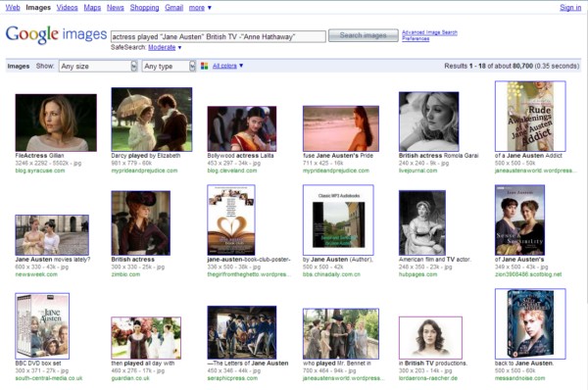Open the British actress Romola Garai thumbnail

(428, 122)
